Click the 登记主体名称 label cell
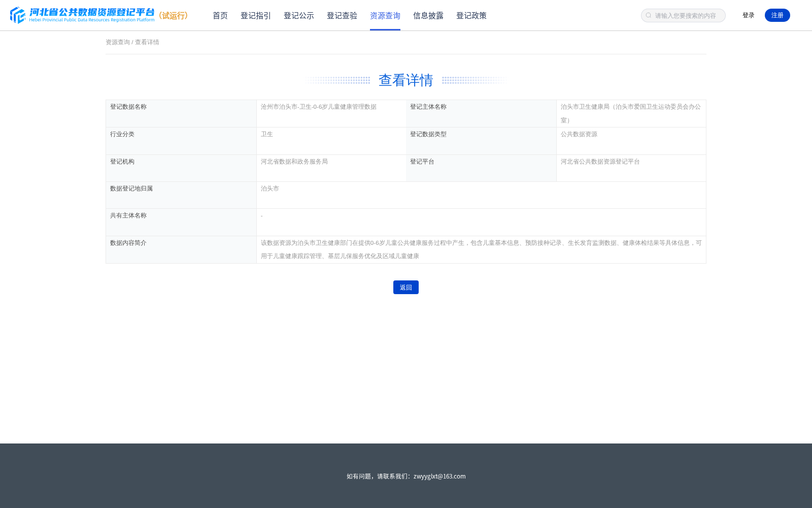 click(x=481, y=113)
